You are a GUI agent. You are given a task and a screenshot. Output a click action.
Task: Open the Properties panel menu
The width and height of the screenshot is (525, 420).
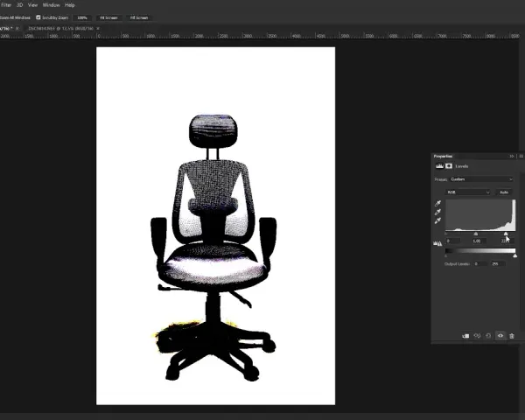521,157
